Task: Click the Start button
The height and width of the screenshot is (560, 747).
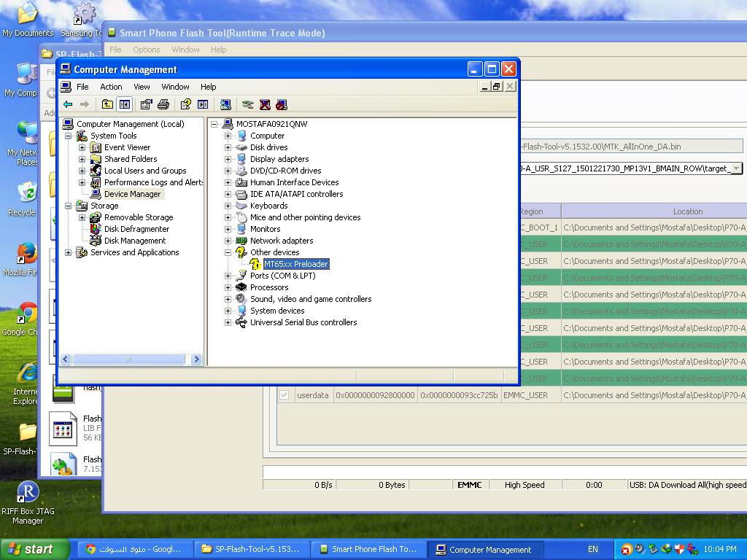Action: click(34, 549)
